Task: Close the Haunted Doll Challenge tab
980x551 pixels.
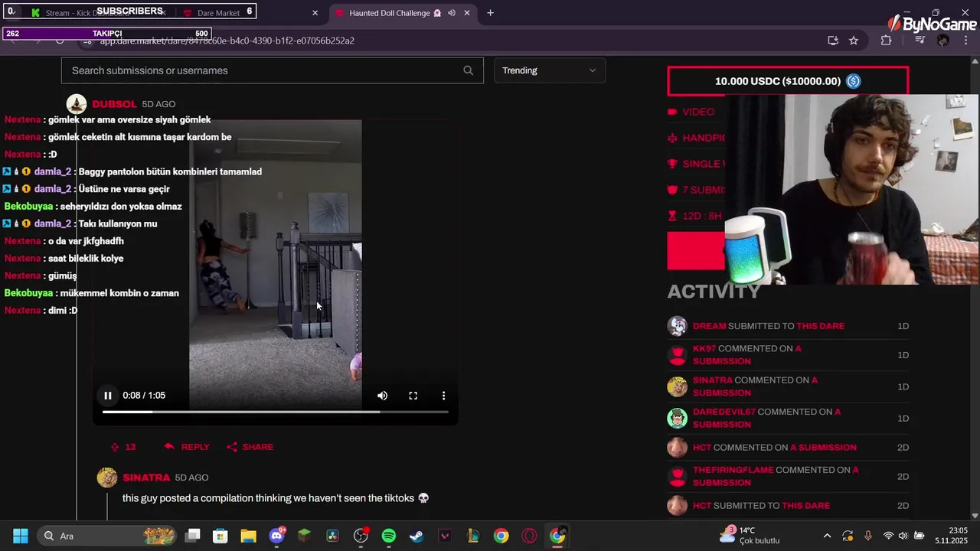Action: tap(467, 13)
